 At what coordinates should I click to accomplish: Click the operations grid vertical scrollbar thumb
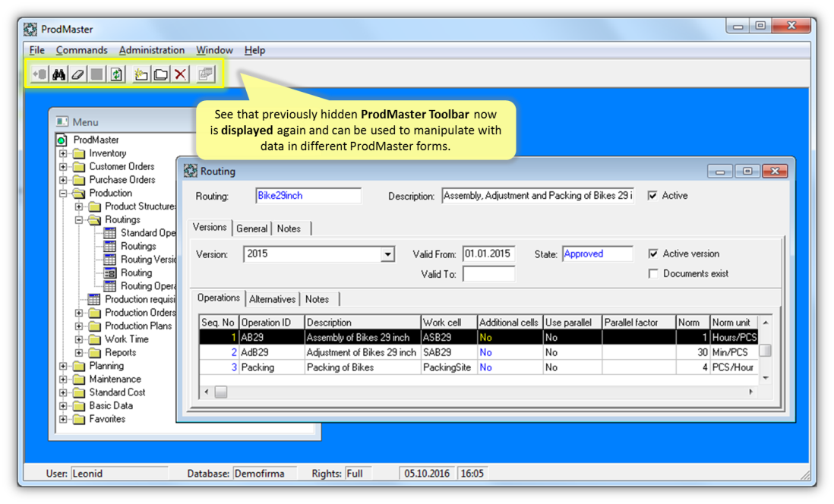pyautogui.click(x=766, y=351)
